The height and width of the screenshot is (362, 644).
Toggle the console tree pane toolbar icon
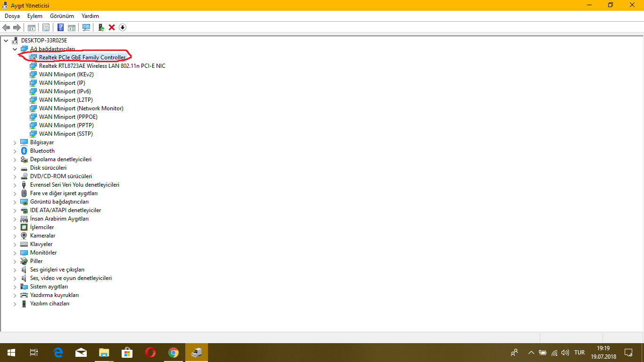click(x=32, y=27)
